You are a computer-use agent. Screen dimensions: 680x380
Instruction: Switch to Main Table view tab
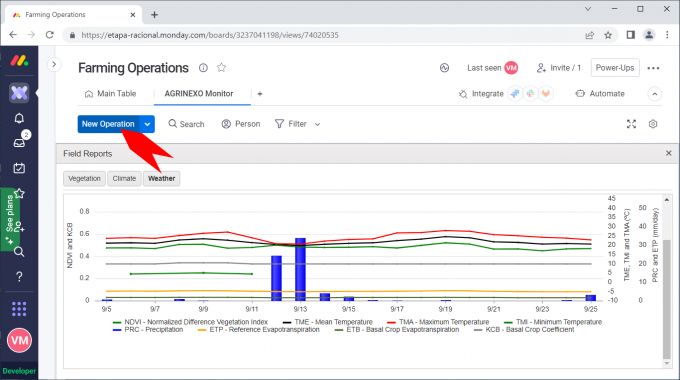pos(111,94)
